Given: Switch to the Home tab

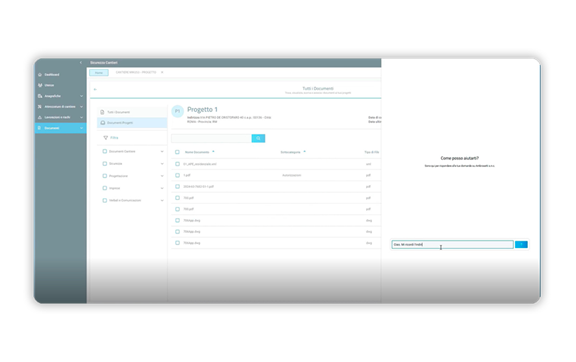Looking at the screenshot, I should [99, 72].
